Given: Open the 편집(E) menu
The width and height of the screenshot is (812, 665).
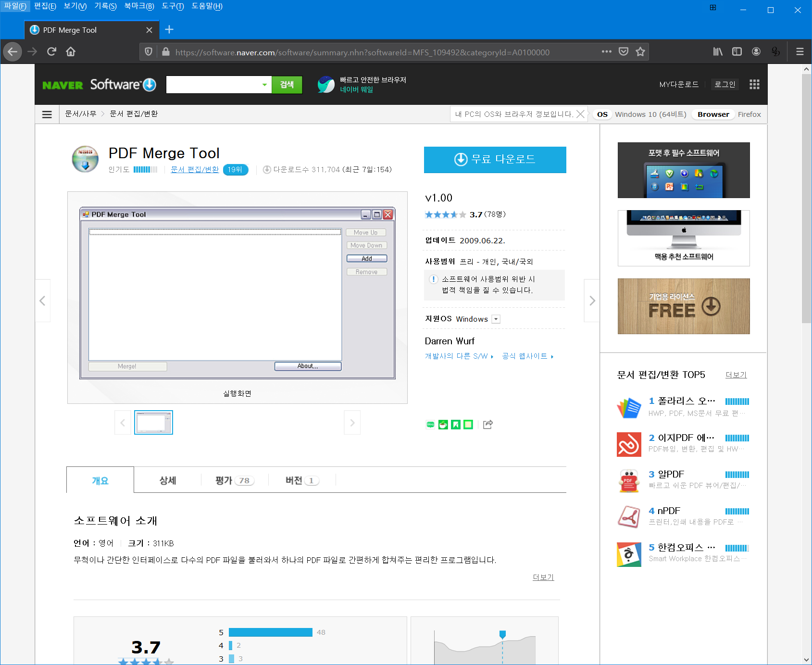Looking at the screenshot, I should coord(45,6).
